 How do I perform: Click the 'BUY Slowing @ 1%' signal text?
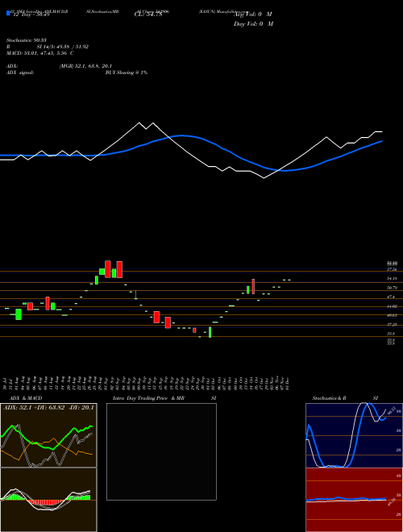click(x=127, y=73)
